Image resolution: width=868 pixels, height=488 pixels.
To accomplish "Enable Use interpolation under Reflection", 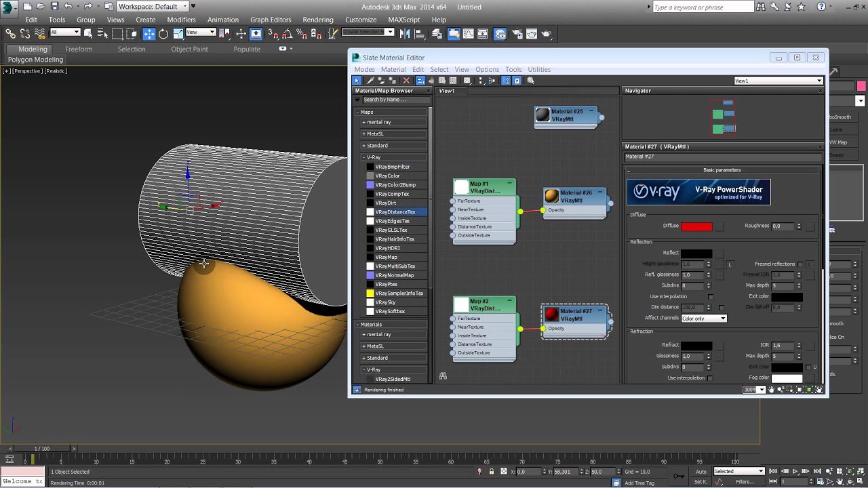I will 711,297.
